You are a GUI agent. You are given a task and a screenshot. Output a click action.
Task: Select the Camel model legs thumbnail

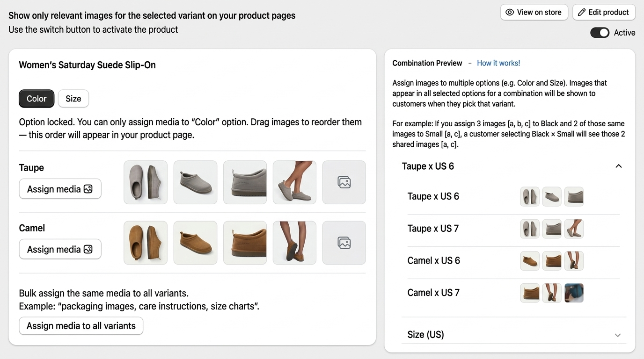click(294, 243)
